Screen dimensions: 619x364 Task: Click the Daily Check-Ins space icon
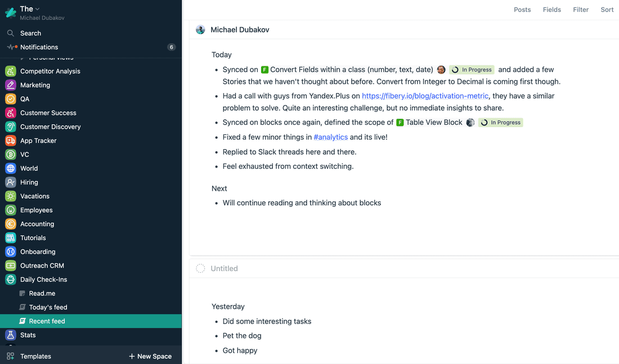click(10, 279)
